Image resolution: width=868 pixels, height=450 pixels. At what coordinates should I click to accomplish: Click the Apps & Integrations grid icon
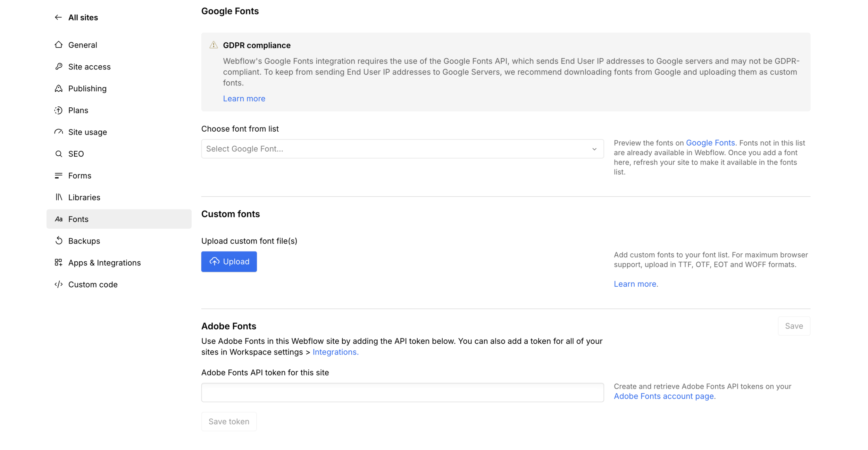tap(59, 262)
